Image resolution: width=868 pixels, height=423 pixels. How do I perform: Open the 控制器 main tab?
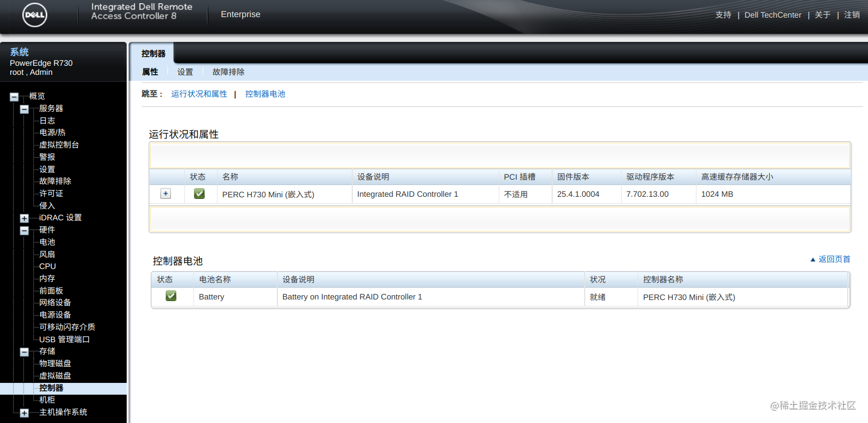tap(153, 53)
